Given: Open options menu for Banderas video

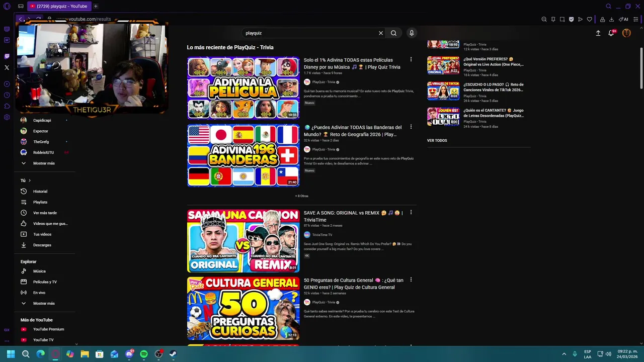Looking at the screenshot, I should click(x=411, y=127).
